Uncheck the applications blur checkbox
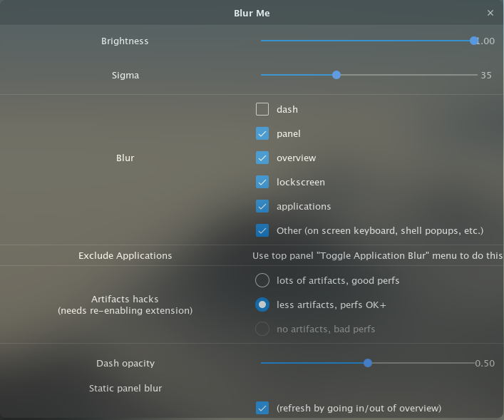 262,206
